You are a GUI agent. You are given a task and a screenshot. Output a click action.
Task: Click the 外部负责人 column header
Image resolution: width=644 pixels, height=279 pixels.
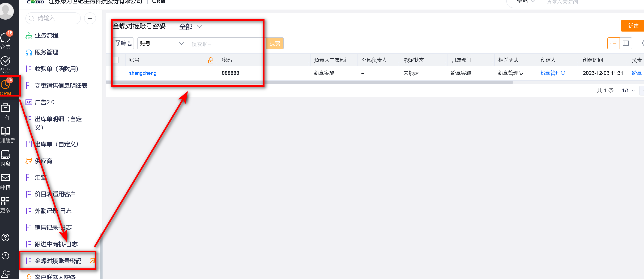(374, 60)
